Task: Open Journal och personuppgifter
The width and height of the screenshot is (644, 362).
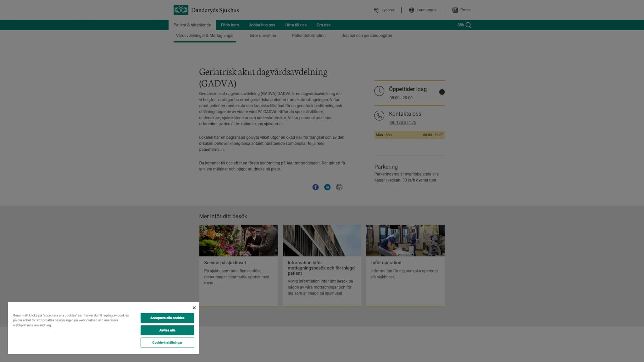Action: tap(367, 36)
